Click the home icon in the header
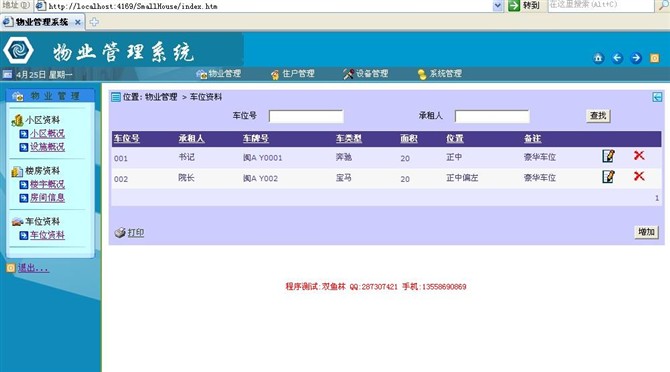The height and width of the screenshot is (372, 670). 598,58
